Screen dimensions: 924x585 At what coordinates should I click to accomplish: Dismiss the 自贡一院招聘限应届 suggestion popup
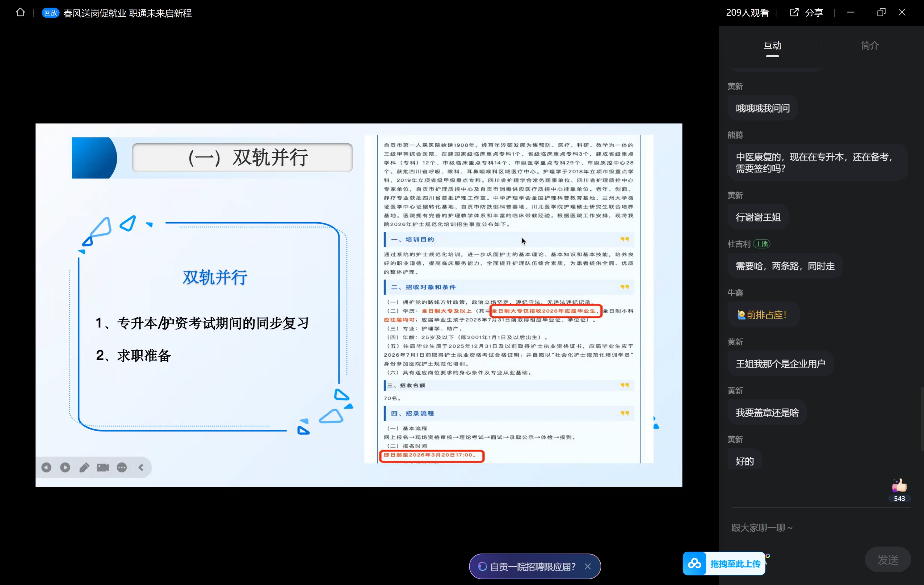pos(587,566)
